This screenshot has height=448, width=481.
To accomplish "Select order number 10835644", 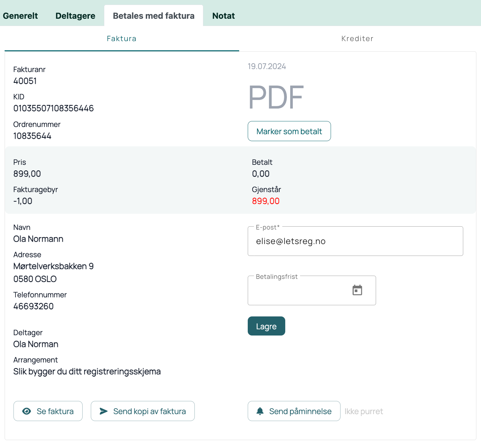I will [32, 136].
